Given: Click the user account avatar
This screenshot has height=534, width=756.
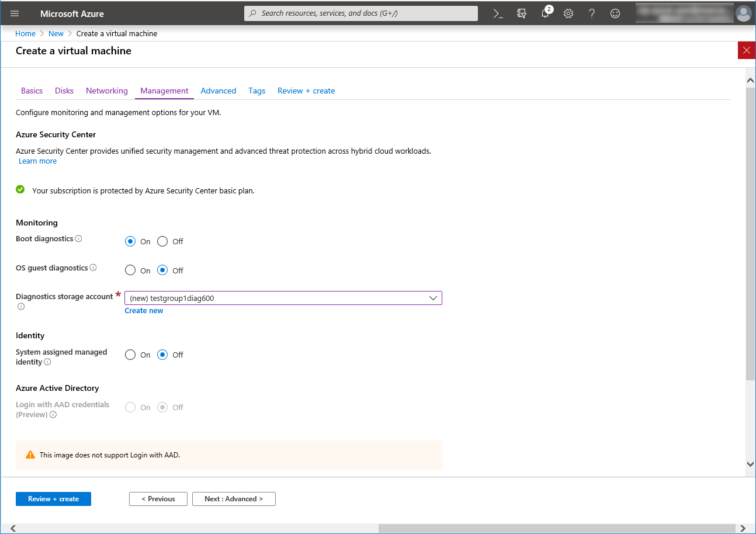Looking at the screenshot, I should pyautogui.click(x=743, y=13).
